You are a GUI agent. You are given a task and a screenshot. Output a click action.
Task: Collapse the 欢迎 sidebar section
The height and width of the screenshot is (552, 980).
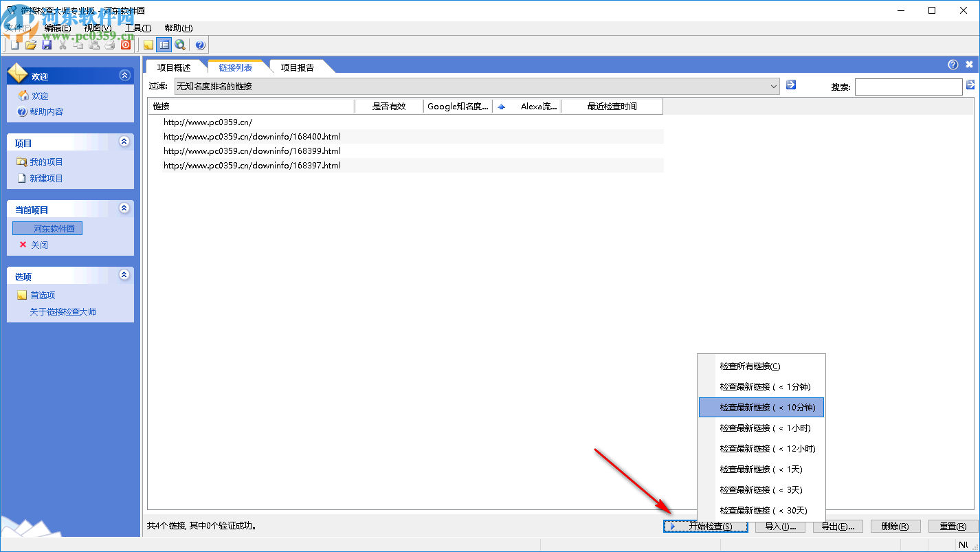coord(124,76)
